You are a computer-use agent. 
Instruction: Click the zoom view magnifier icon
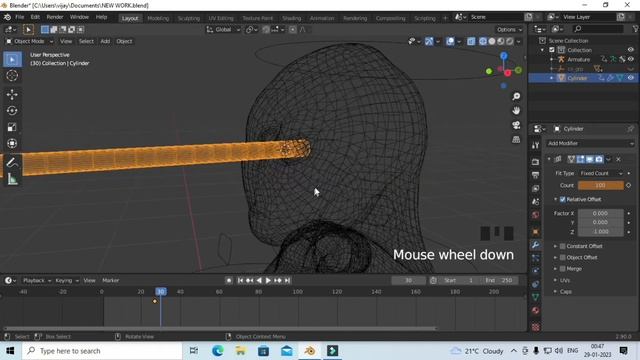point(516,96)
